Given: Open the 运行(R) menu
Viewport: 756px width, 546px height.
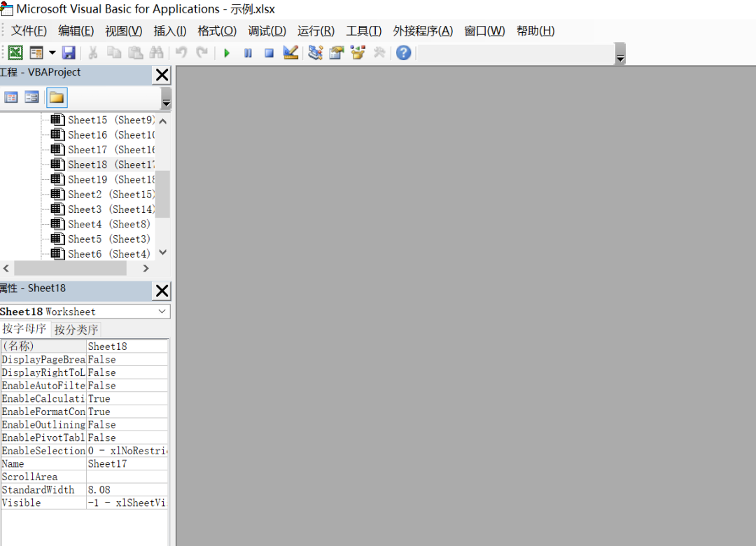Looking at the screenshot, I should [x=316, y=31].
